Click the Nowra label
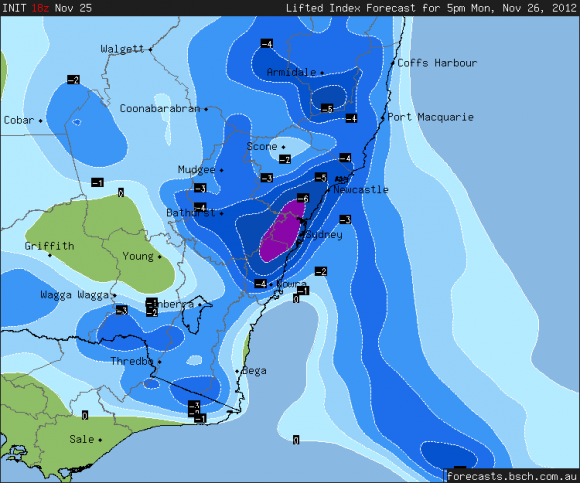The width and height of the screenshot is (580, 483). pyautogui.click(x=291, y=284)
